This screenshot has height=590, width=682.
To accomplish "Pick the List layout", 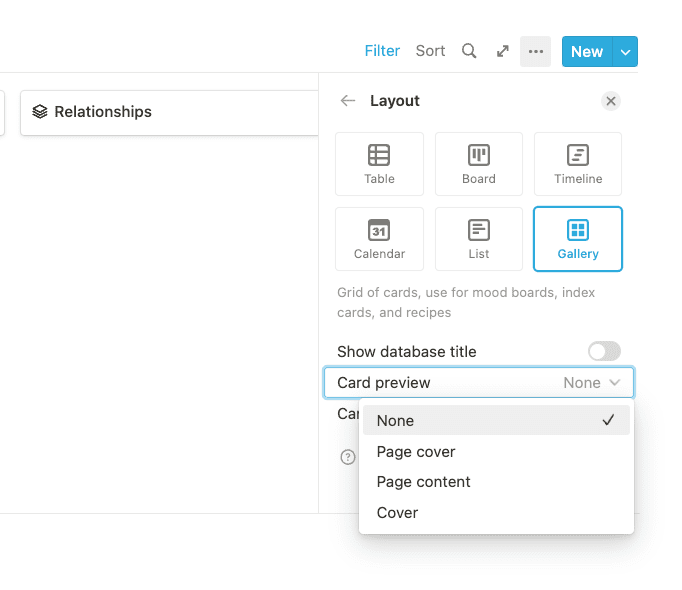I will [478, 239].
